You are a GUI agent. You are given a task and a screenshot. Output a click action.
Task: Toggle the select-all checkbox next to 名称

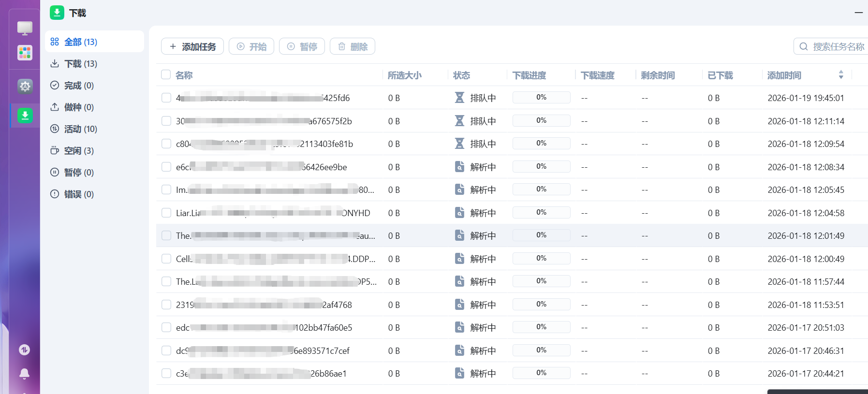[166, 74]
